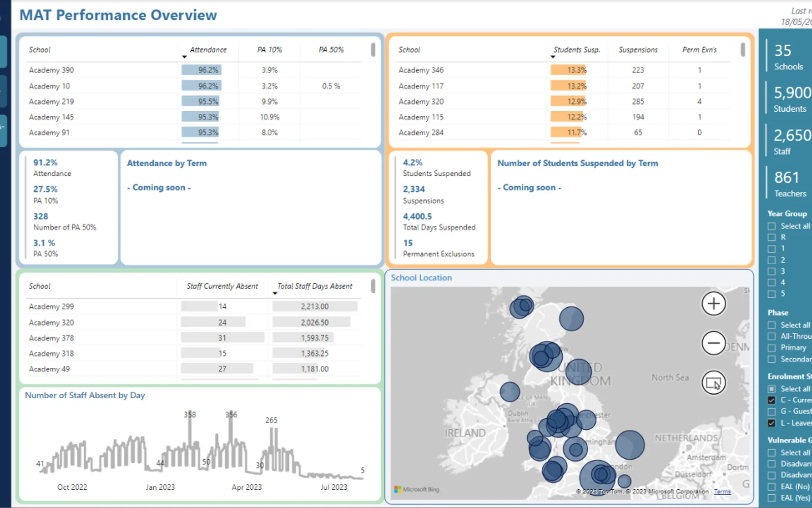This screenshot has width=812, height=508.
Task: Click the Total Staff Days Absent sort arrow
Action: (x=275, y=293)
